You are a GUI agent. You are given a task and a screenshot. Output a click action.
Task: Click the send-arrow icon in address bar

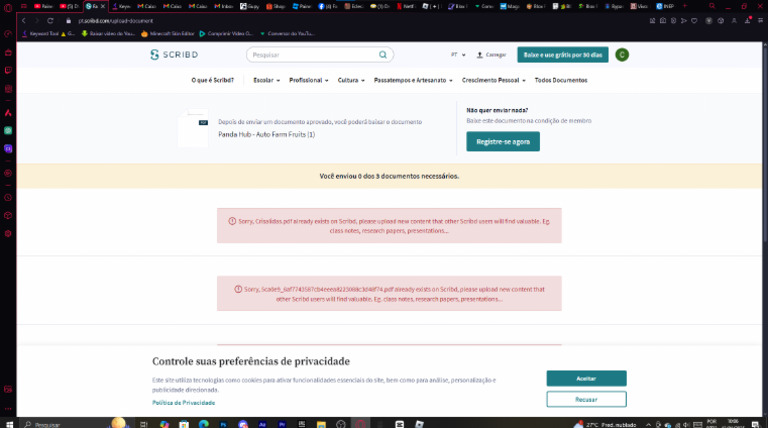(x=684, y=21)
